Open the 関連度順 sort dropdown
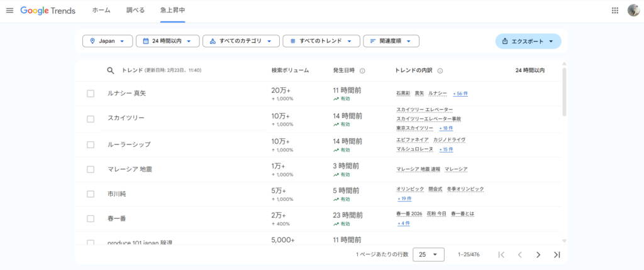The image size is (644, 270). pyautogui.click(x=391, y=41)
